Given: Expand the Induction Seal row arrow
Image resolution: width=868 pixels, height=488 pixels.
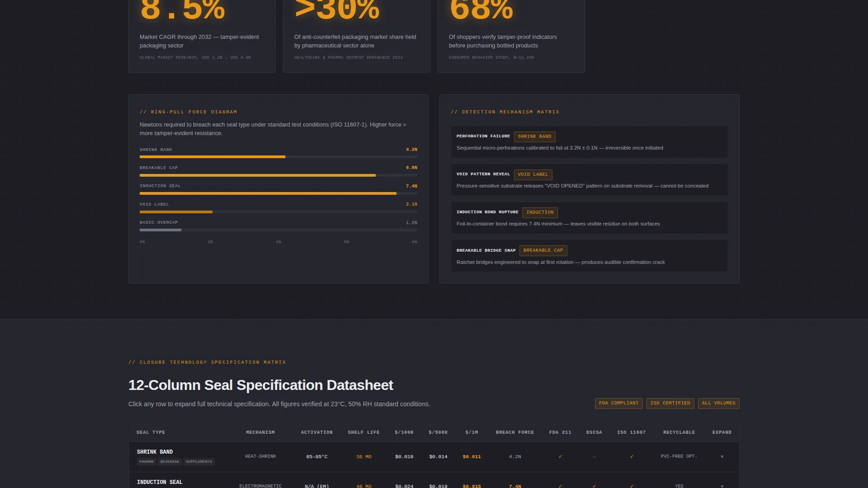Looking at the screenshot, I should coord(722,486).
